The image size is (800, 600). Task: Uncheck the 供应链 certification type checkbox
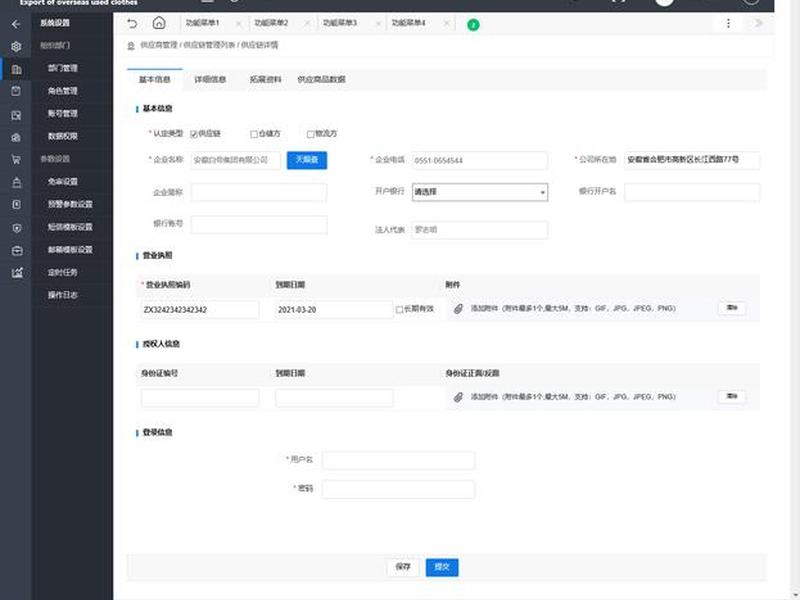(194, 134)
